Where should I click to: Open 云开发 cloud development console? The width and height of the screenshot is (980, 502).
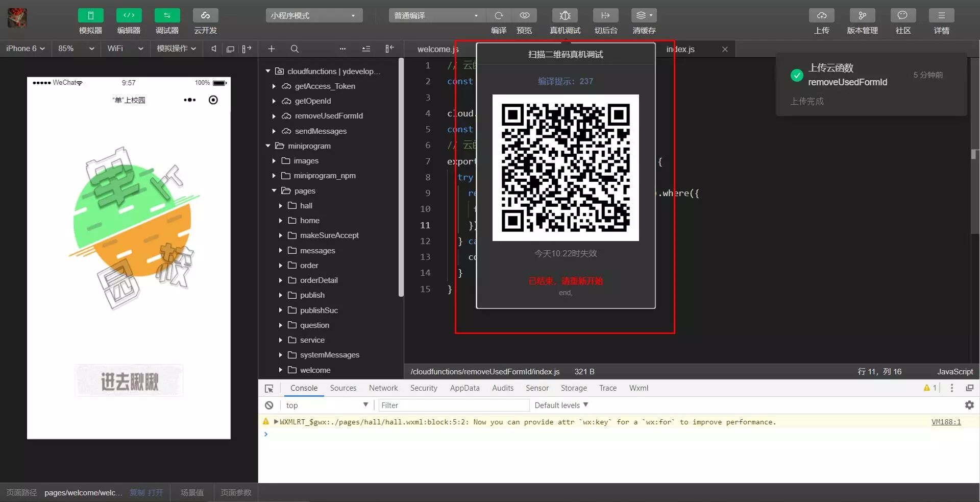(205, 15)
